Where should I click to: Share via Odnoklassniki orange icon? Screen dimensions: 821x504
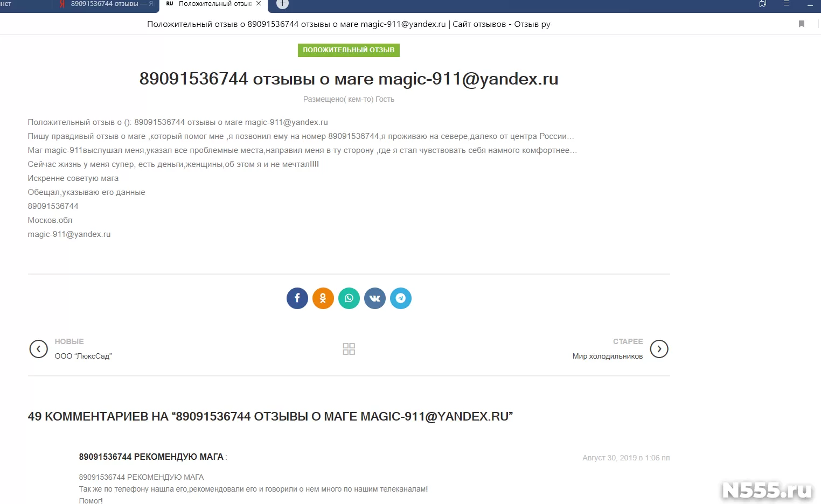click(x=323, y=298)
